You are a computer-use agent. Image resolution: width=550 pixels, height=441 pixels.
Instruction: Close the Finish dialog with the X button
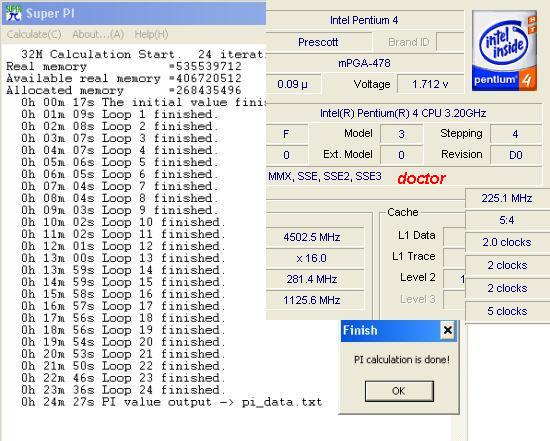click(x=448, y=330)
